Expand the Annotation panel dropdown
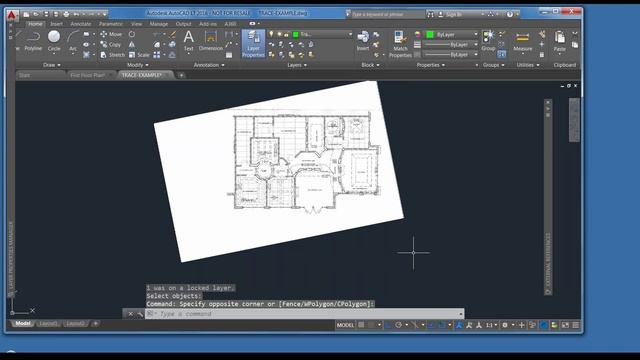 209,65
